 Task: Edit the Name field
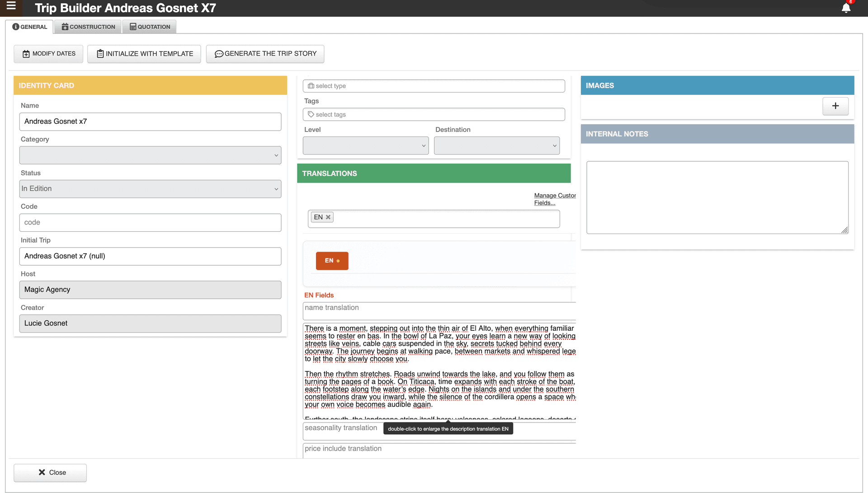[x=150, y=122]
